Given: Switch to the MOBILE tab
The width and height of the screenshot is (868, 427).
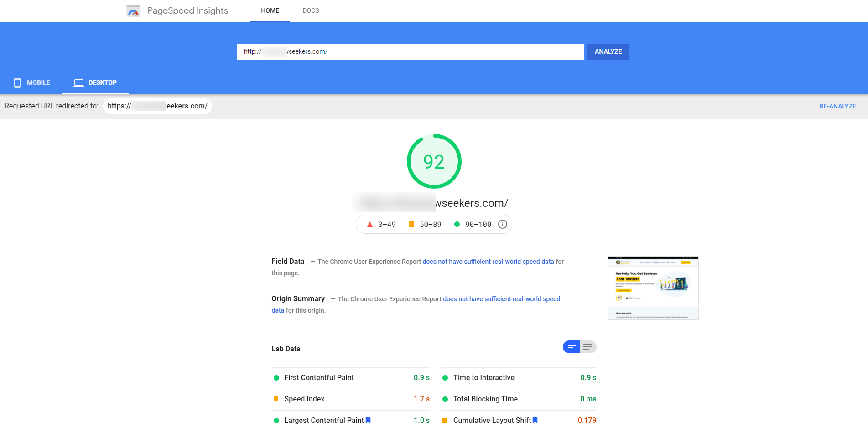Looking at the screenshot, I should [x=32, y=82].
